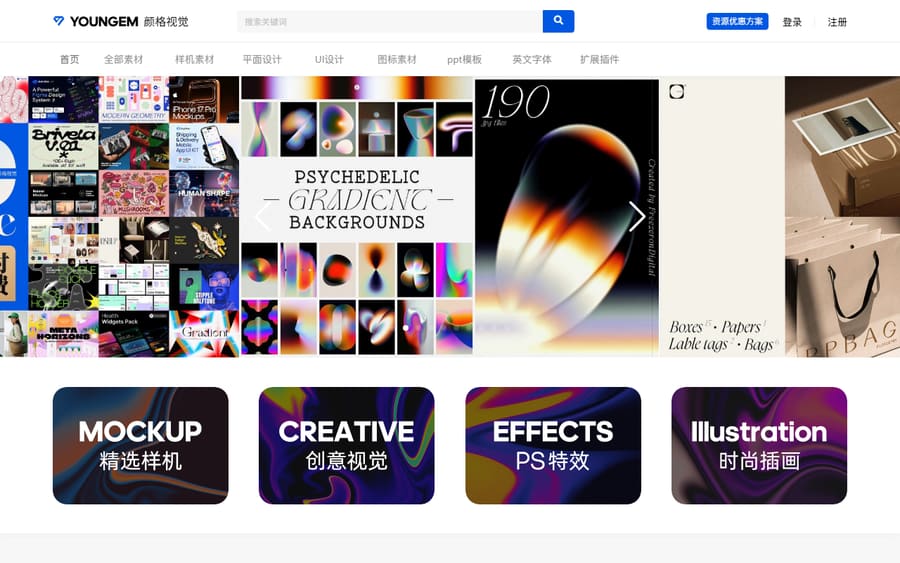Open the Illustration 时尚插画 category card

point(759,445)
